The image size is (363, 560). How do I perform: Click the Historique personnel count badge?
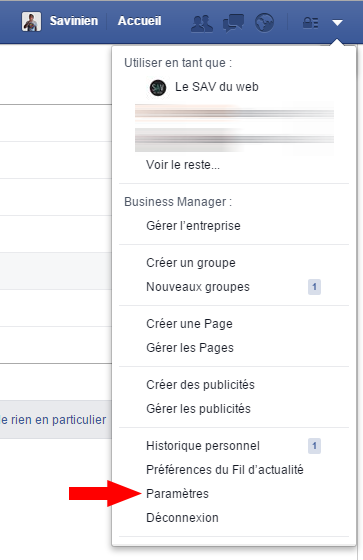314,446
